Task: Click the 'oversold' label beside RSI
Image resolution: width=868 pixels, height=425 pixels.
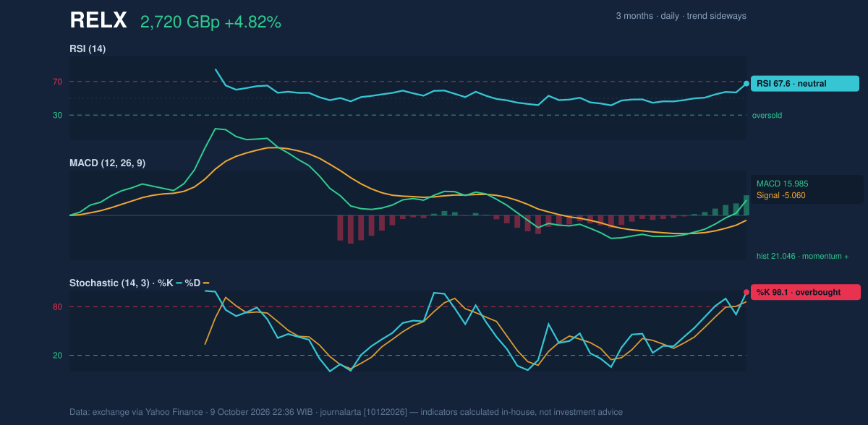Action: pos(767,116)
